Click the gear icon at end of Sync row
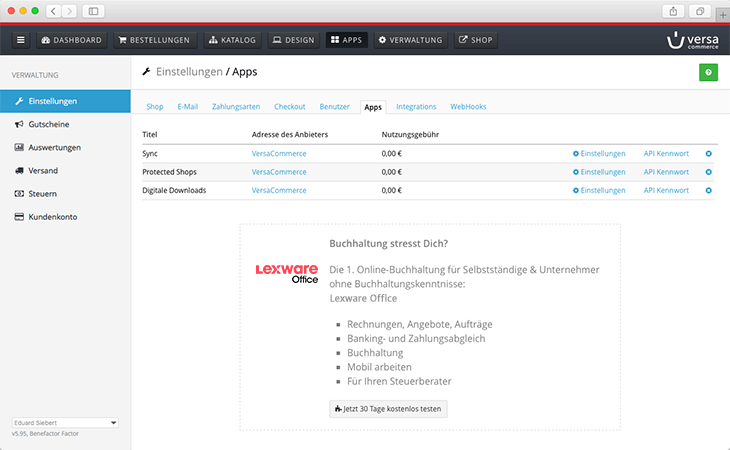 click(x=709, y=154)
